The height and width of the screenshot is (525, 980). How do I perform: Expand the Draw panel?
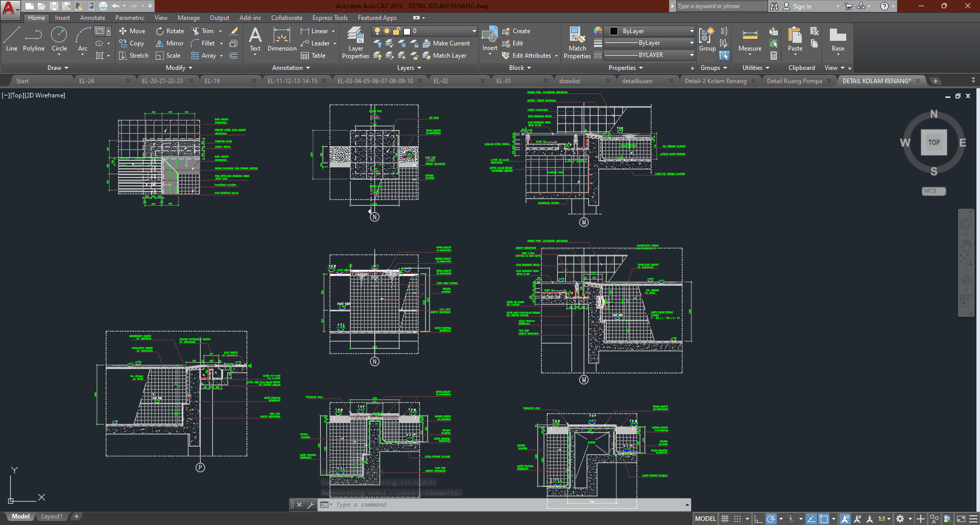pyautogui.click(x=58, y=68)
